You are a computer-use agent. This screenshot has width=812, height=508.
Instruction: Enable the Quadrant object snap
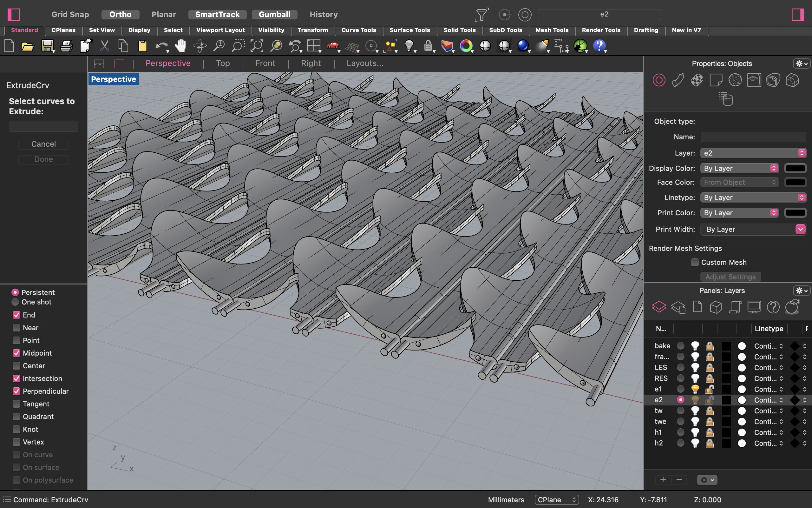(x=16, y=417)
